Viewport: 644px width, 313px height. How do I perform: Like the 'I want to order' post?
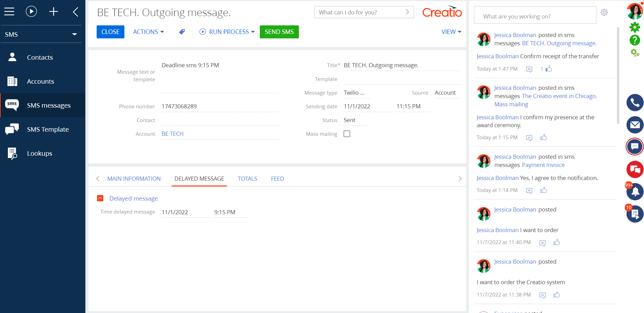[x=557, y=242]
